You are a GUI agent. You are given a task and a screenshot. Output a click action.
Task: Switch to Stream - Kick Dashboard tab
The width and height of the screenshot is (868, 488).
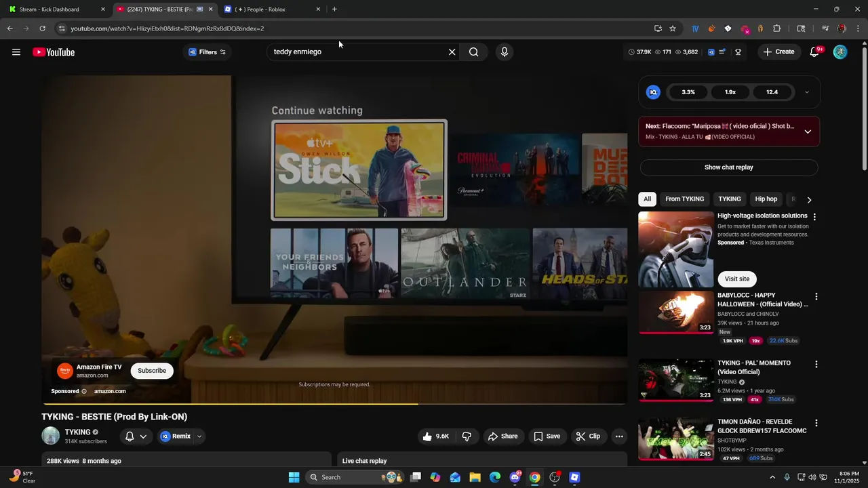coord(56,9)
